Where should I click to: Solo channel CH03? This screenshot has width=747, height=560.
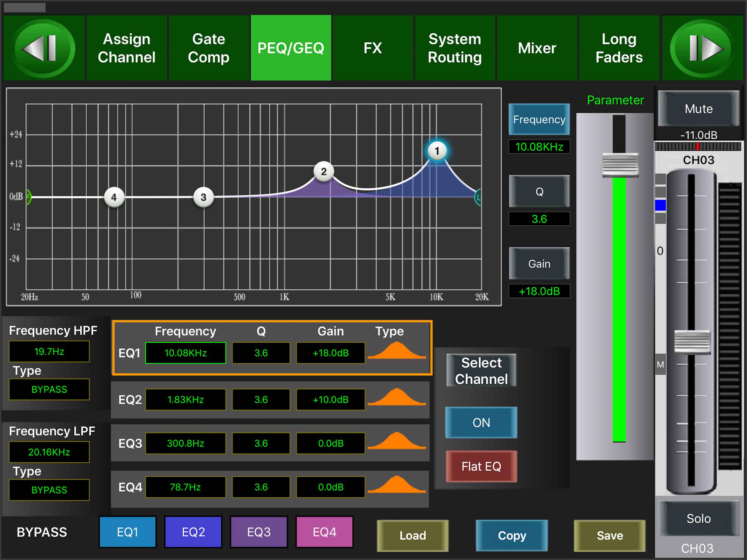tap(699, 518)
